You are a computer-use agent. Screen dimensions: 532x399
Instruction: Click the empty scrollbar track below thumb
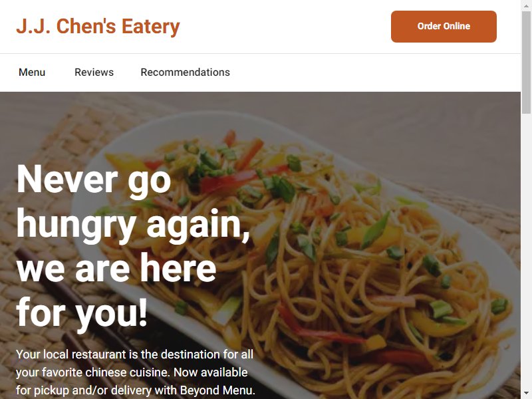tap(526, 251)
